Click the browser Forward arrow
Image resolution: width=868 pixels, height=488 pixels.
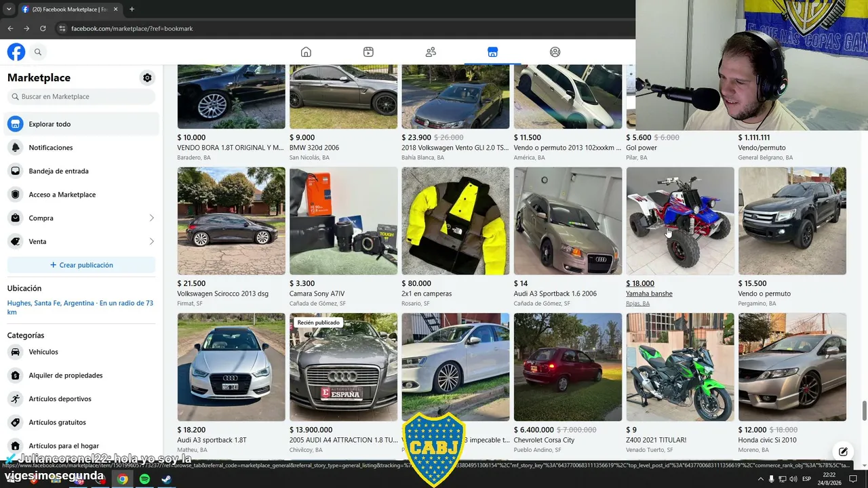pos(26,28)
